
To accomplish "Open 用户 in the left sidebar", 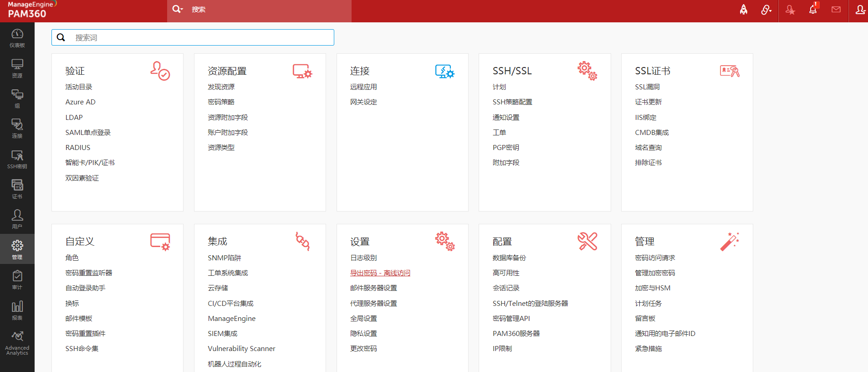I will coord(17,219).
